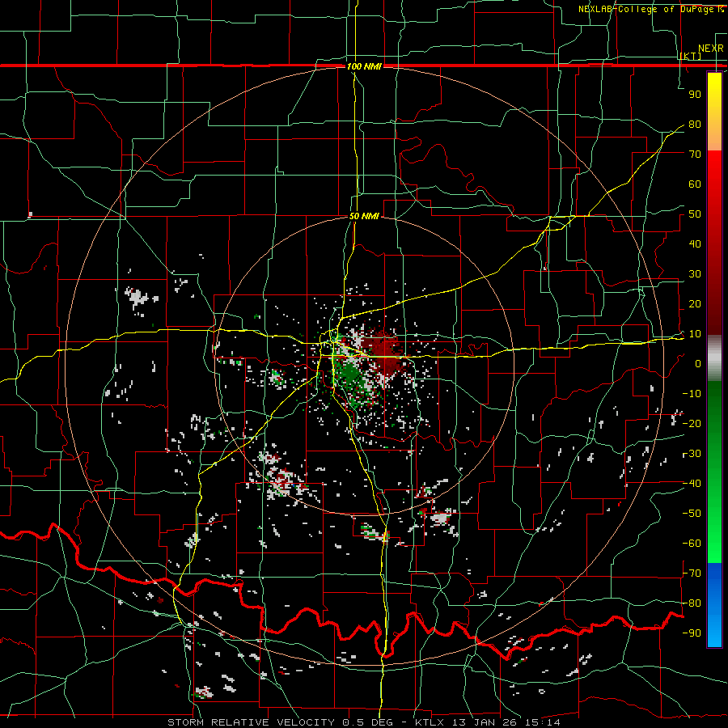Click the -90 value on velocity scale

(x=692, y=633)
